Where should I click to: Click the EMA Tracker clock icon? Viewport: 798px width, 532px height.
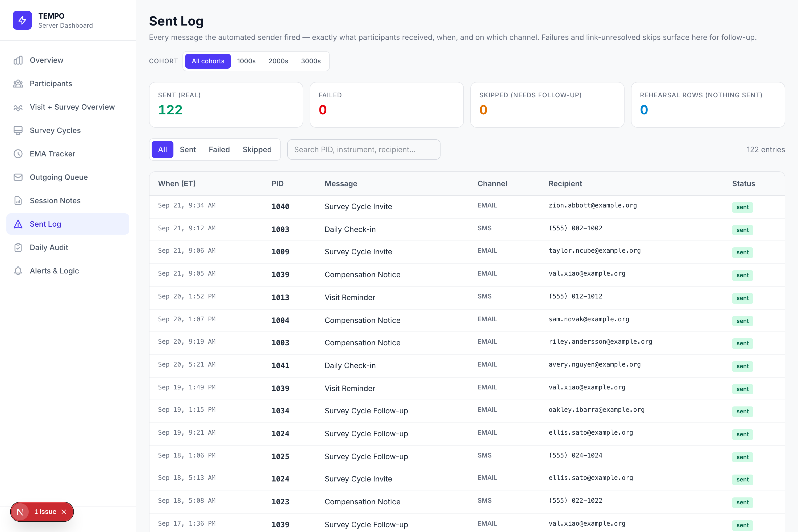[18, 154]
